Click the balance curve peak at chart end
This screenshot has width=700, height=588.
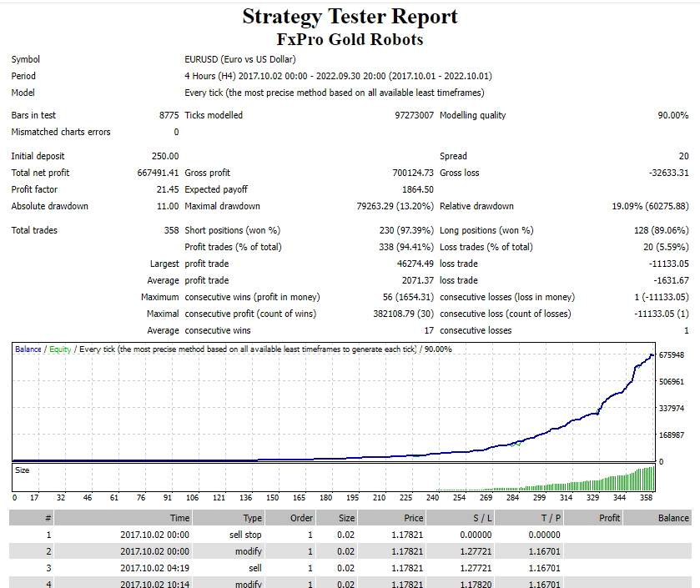tap(652, 355)
